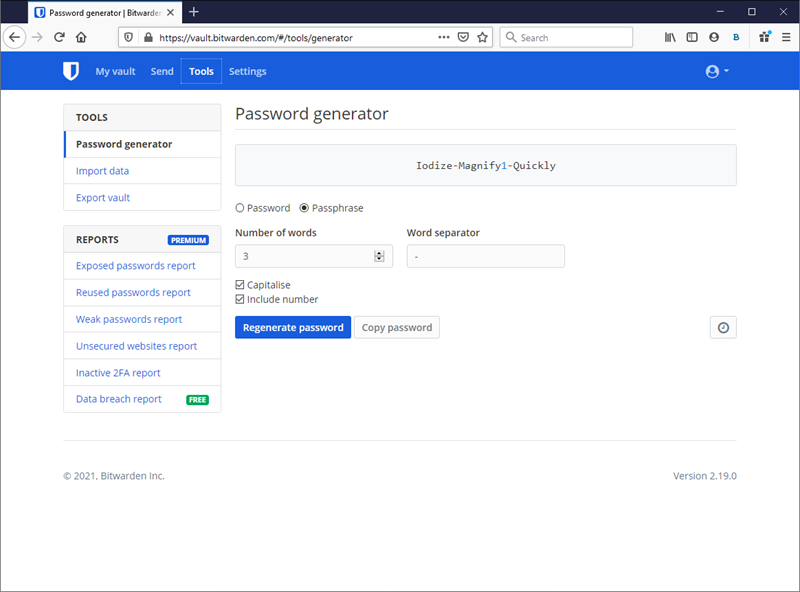
Task: Disable the Include number checkbox
Action: [x=240, y=299]
